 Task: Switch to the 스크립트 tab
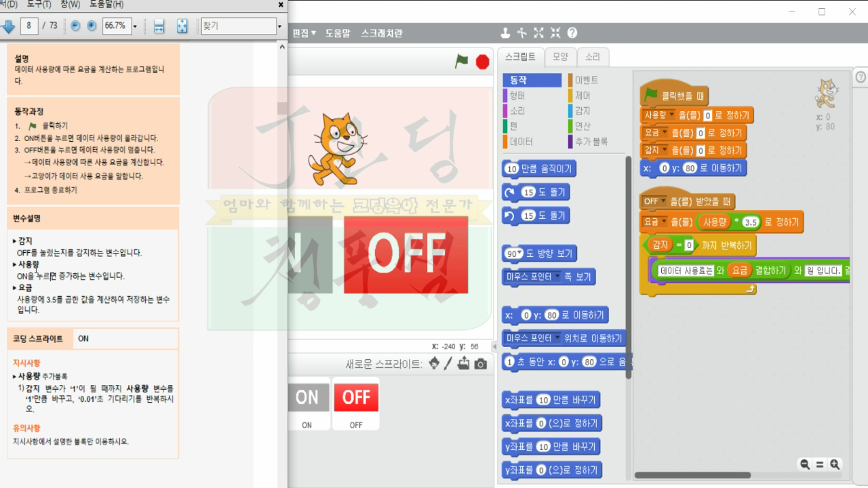520,57
